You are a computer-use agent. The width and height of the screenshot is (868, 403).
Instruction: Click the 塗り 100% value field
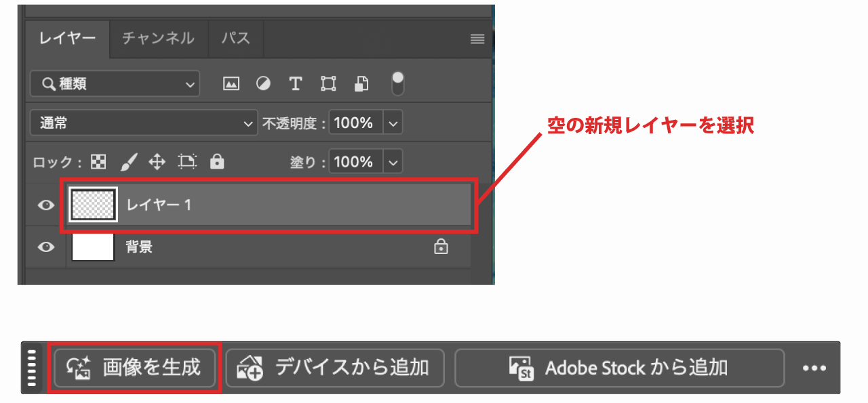(x=357, y=162)
